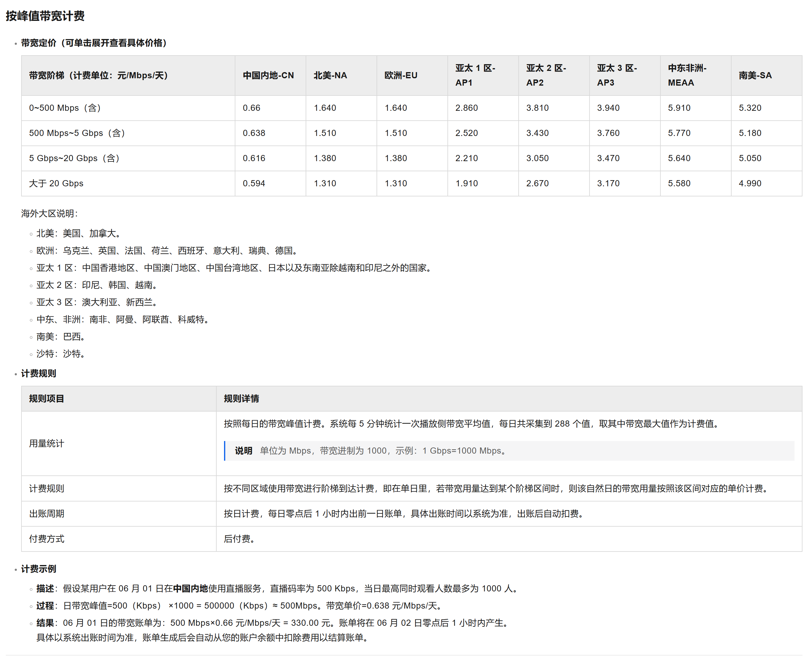Click the 欧洲-EU column header
Screen dimensions: 812x658
[400, 75]
